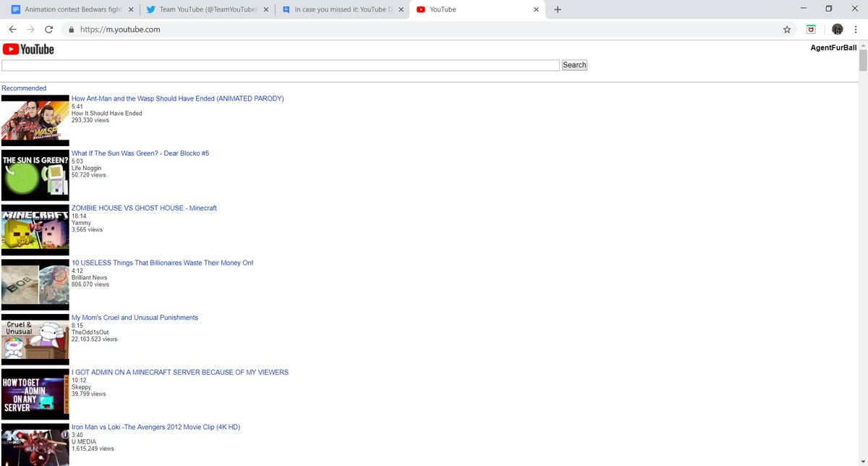Click the 293,330 views text
Image resolution: width=868 pixels, height=466 pixels.
click(x=90, y=120)
